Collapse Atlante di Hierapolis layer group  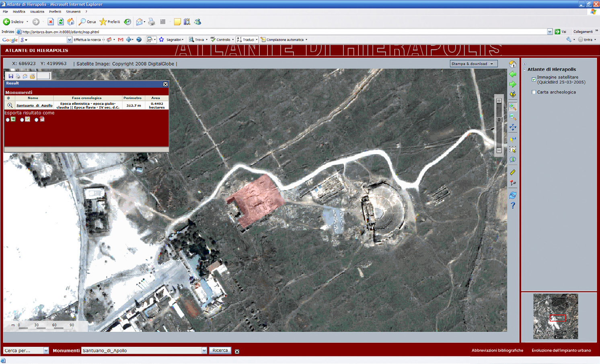tap(524, 70)
